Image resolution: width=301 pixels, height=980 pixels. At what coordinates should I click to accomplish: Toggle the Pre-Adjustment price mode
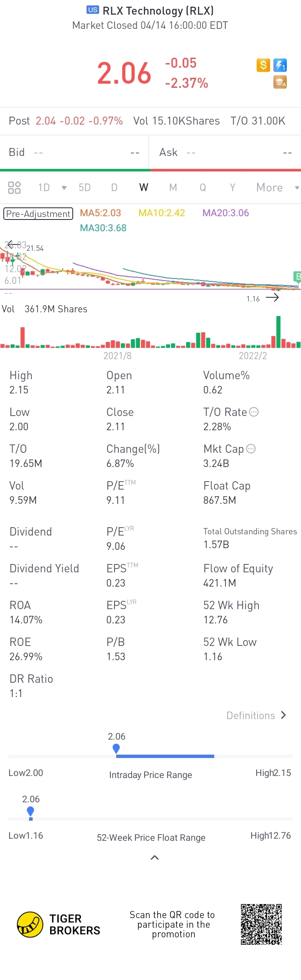click(x=38, y=214)
